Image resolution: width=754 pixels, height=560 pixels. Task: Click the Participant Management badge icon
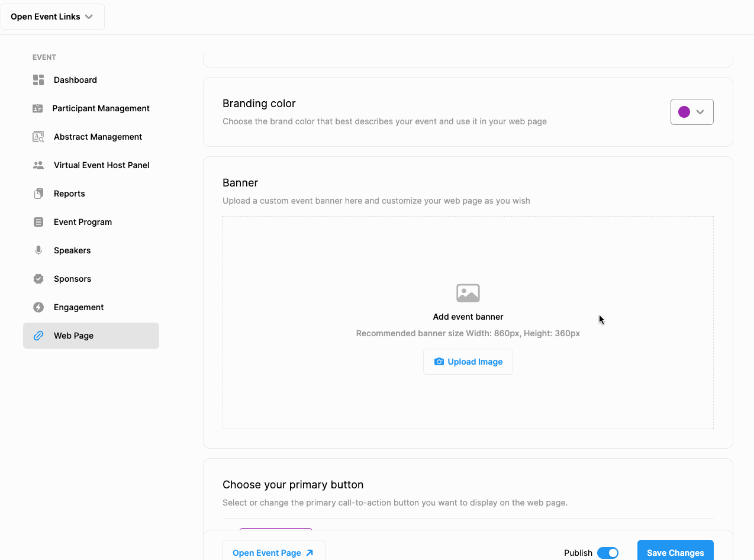38,108
